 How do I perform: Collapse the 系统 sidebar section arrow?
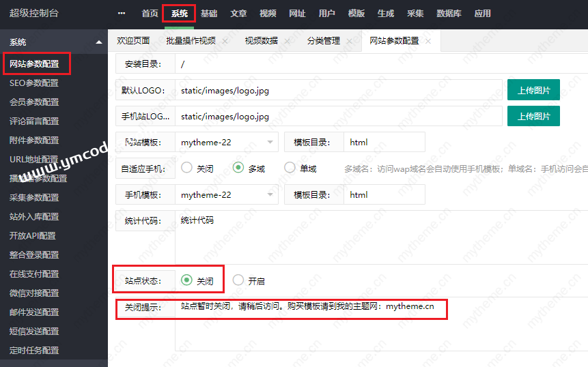coord(99,42)
